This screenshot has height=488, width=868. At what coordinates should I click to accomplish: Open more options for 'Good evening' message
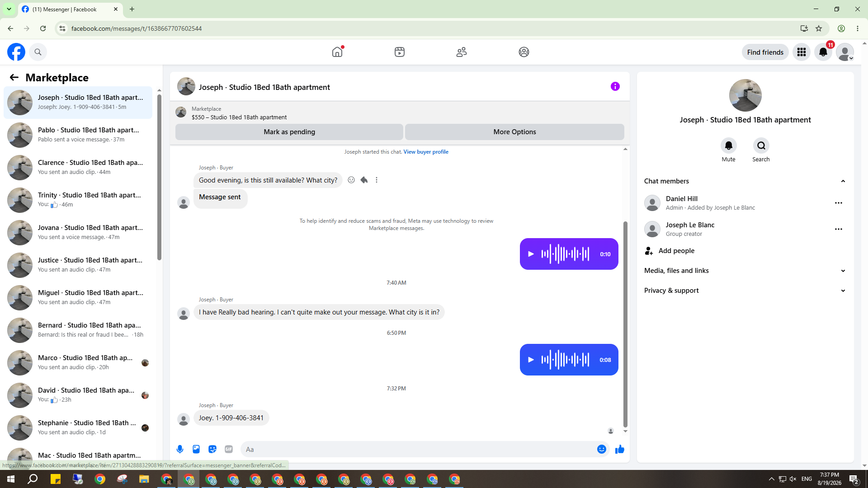coord(377,180)
